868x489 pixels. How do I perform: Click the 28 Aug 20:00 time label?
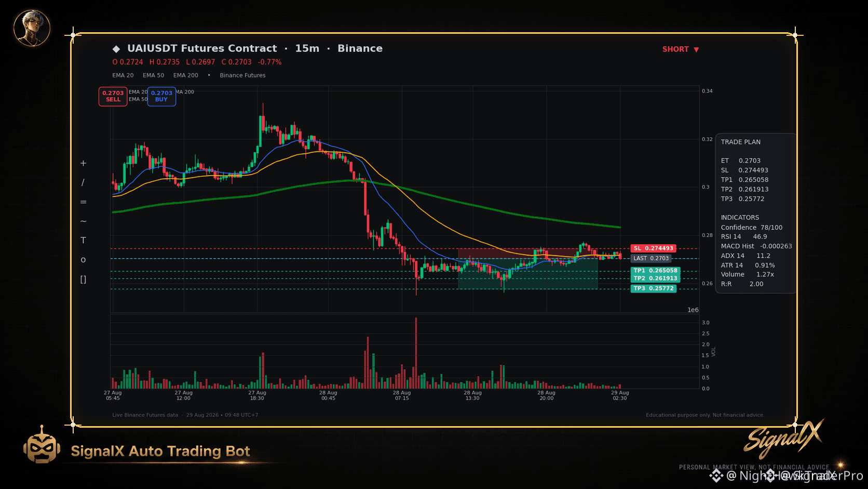pos(546,395)
